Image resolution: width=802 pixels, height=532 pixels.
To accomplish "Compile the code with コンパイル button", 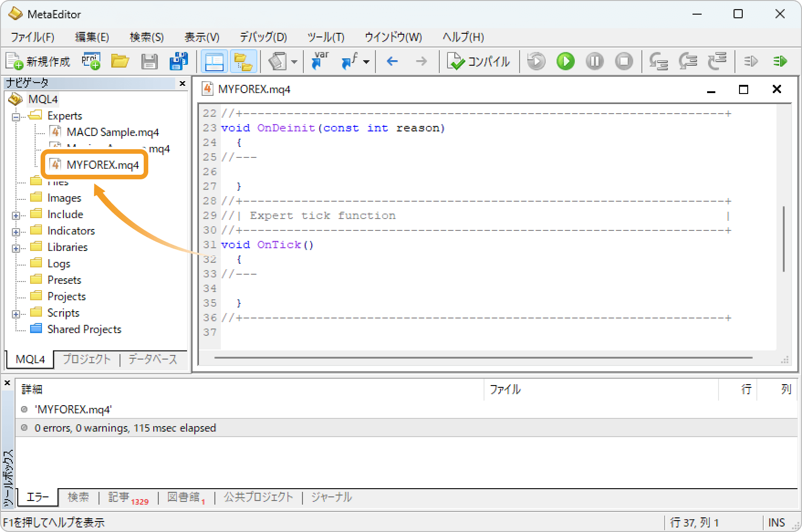I will coord(479,61).
